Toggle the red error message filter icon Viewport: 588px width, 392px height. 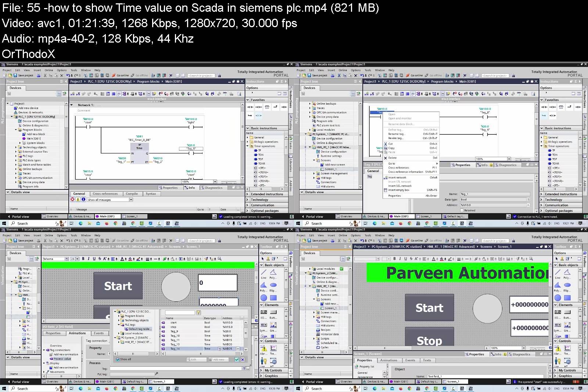tap(73, 199)
